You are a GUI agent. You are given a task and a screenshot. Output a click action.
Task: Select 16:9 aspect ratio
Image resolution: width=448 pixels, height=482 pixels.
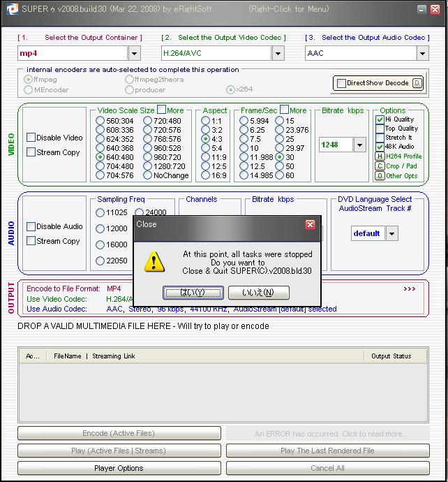coord(205,175)
